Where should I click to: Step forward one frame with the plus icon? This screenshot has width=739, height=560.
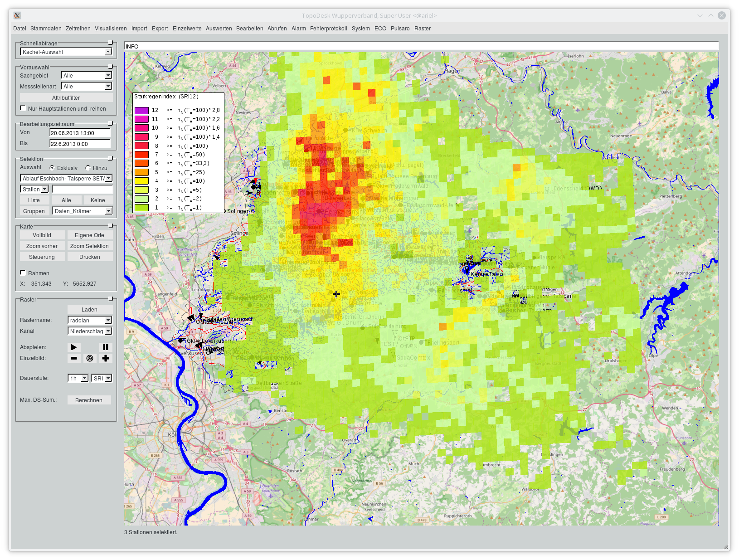click(x=105, y=358)
